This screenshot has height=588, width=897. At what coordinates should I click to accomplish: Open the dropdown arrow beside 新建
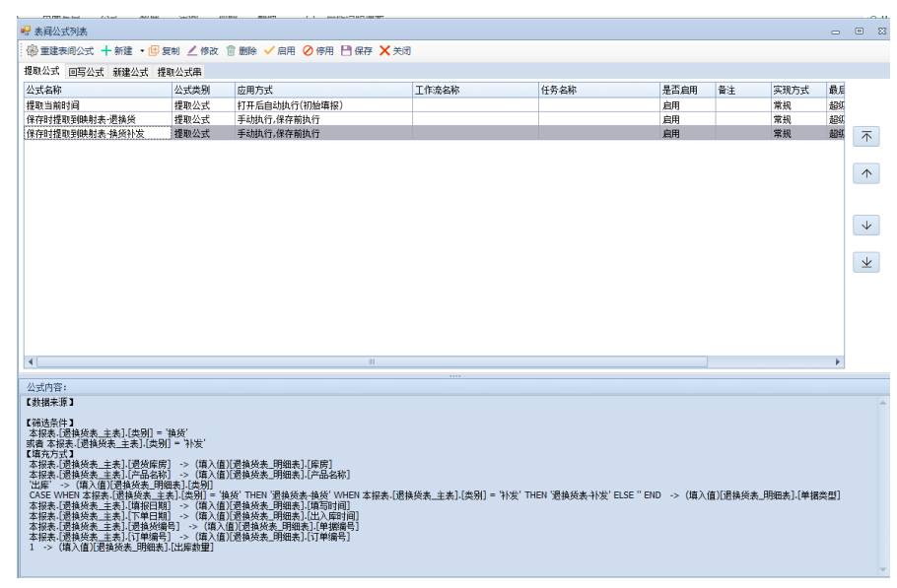point(142,50)
